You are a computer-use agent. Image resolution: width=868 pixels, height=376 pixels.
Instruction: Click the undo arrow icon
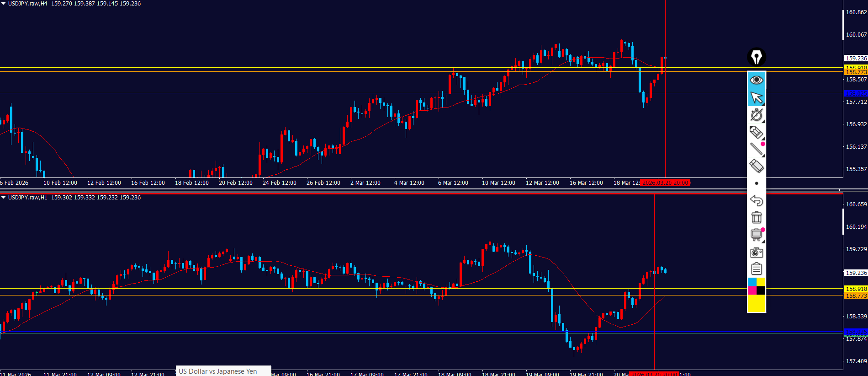pyautogui.click(x=757, y=200)
